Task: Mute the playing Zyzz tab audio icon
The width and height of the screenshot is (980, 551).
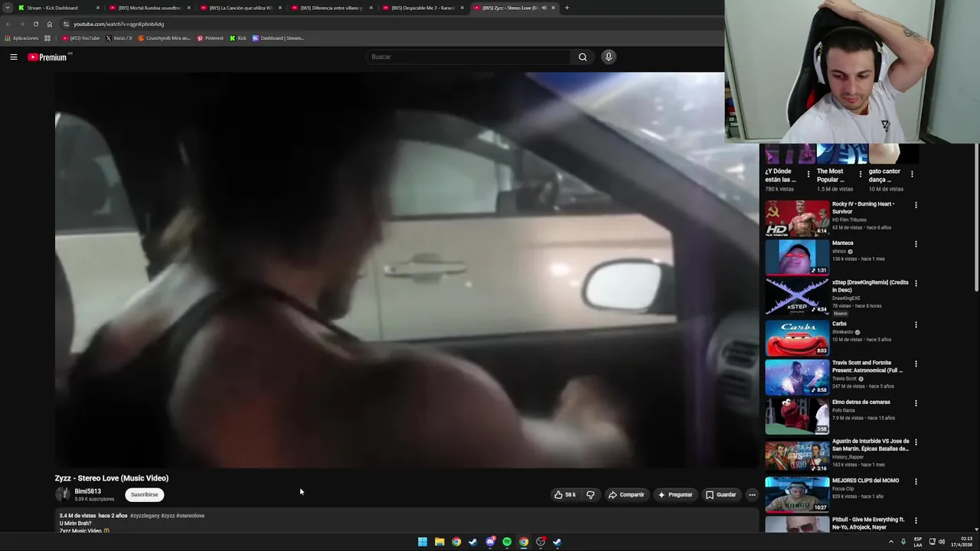Action: click(x=544, y=8)
